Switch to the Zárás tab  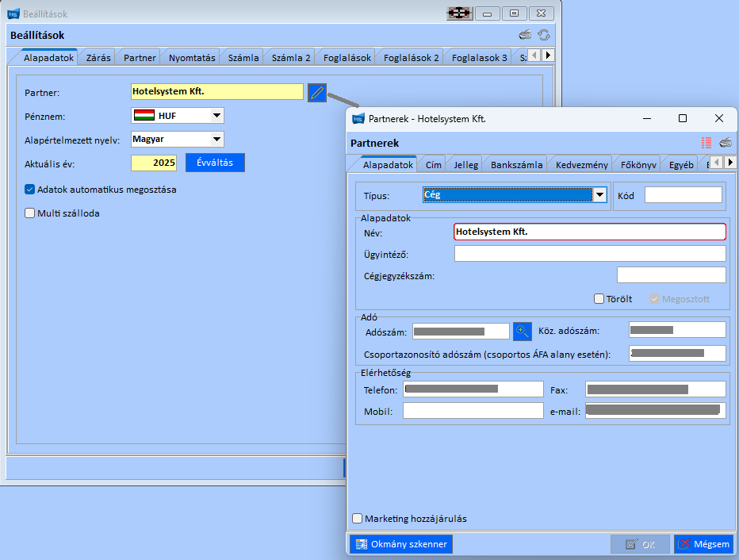tap(98, 58)
